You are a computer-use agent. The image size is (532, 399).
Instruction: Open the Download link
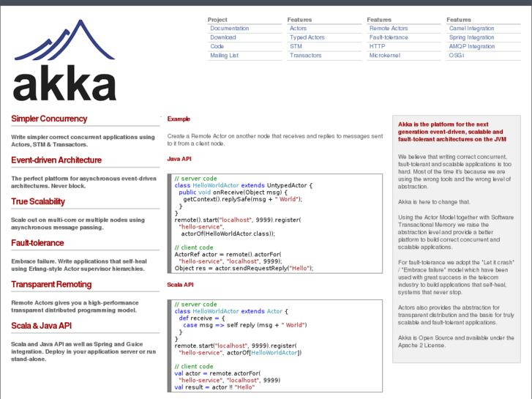point(223,37)
